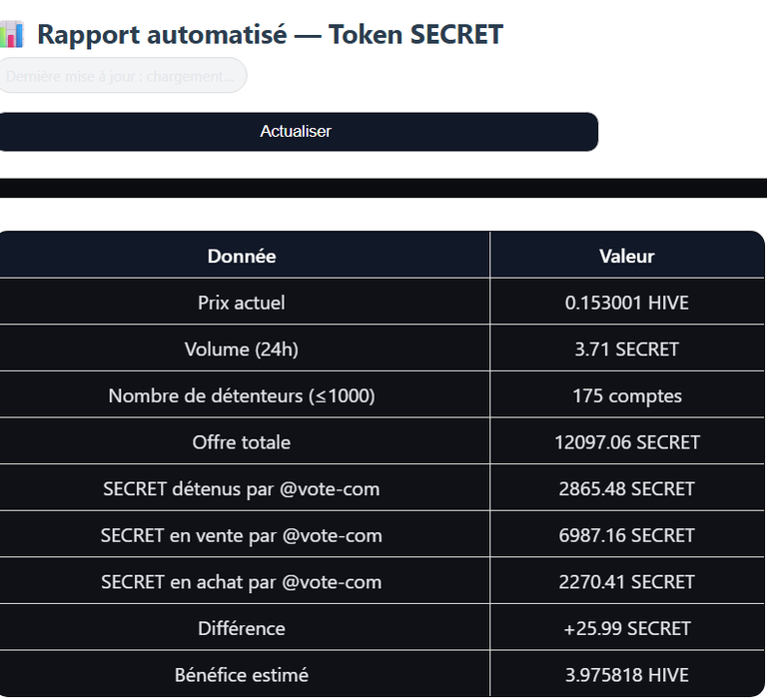The image size is (767, 700).
Task: Click the 3.975818 HIVE profit value
Action: 627,675
